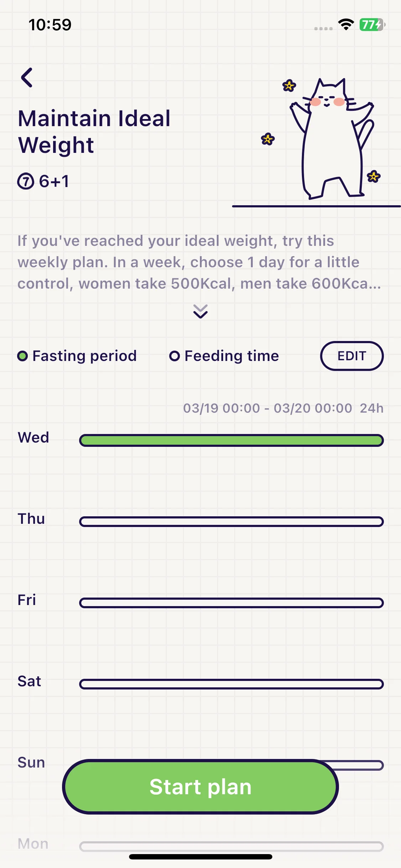Tap the yellow flower above the cat
This screenshot has height=868, width=401.
(x=289, y=86)
